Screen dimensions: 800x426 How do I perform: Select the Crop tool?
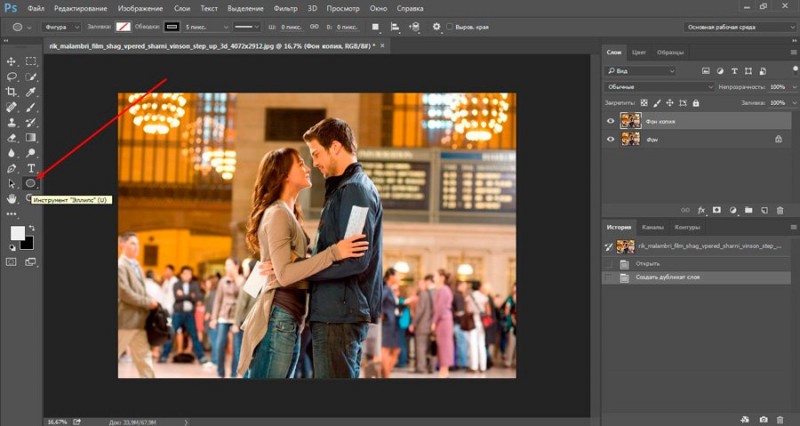click(x=11, y=92)
